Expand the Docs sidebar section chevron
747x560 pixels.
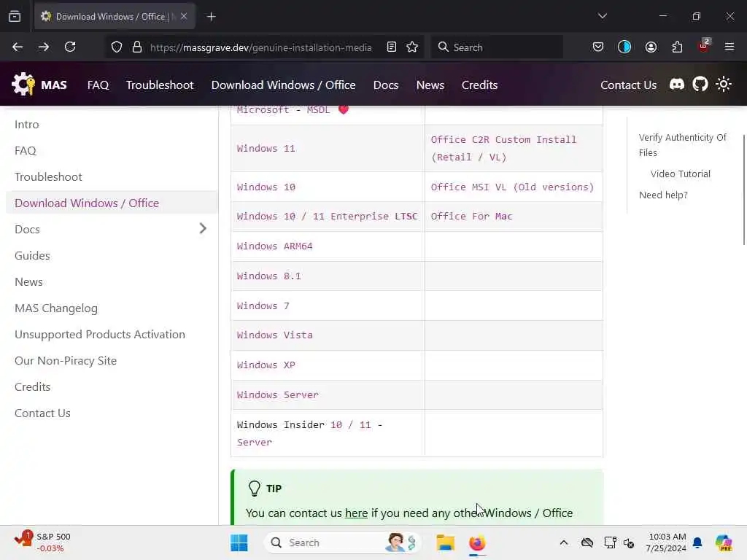(x=203, y=228)
